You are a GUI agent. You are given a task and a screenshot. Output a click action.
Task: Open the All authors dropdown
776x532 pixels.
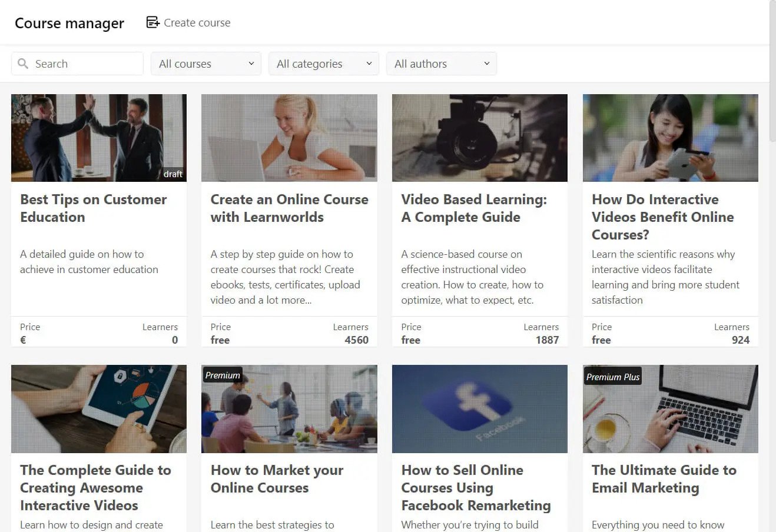442,64
